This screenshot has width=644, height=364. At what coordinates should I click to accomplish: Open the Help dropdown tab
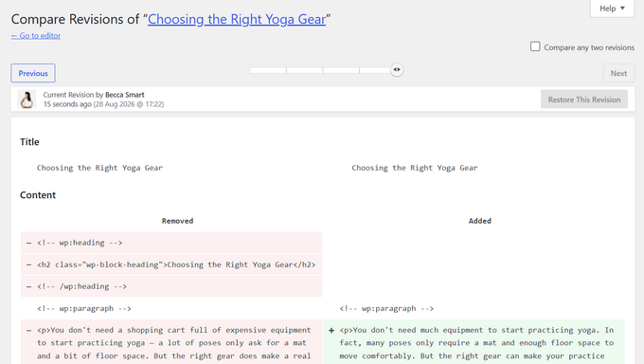[x=612, y=9]
